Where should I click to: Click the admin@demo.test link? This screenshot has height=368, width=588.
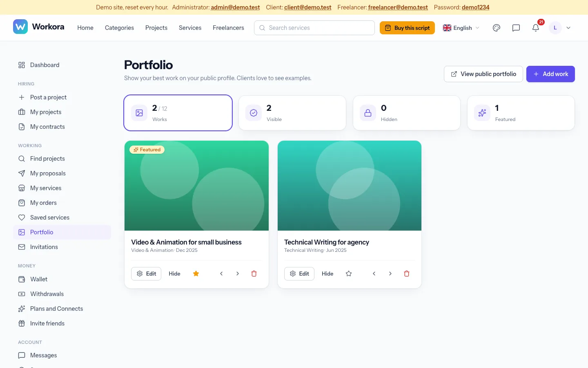[x=235, y=7]
